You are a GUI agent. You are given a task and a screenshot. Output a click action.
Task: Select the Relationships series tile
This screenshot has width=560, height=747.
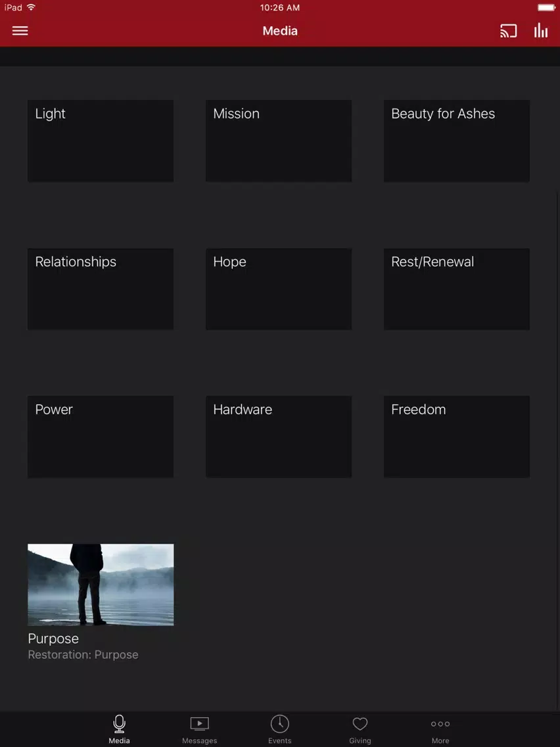101,289
